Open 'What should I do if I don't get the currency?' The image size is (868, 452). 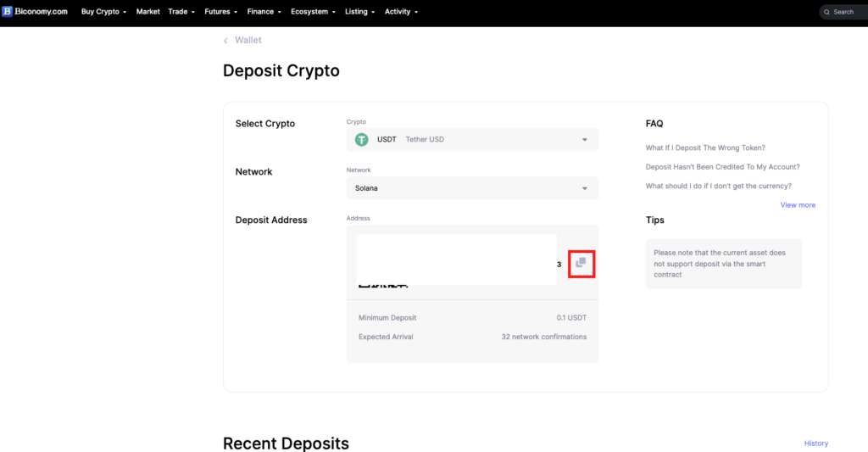pos(719,186)
